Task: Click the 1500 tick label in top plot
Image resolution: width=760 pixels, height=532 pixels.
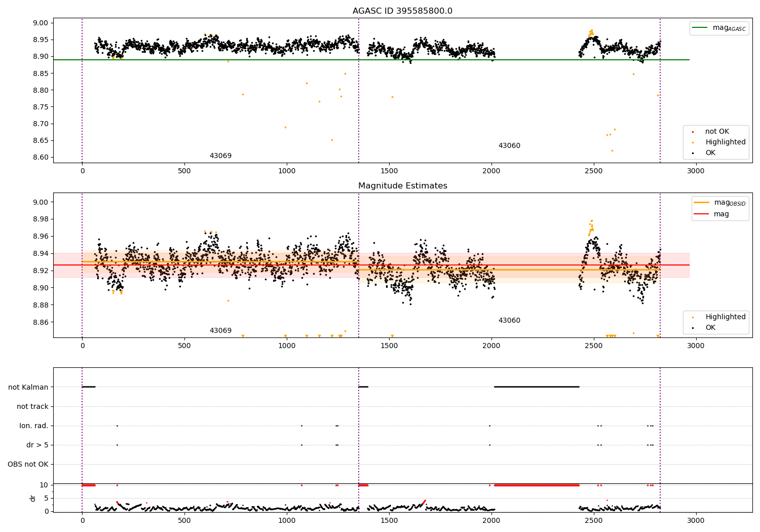Action: (x=389, y=171)
